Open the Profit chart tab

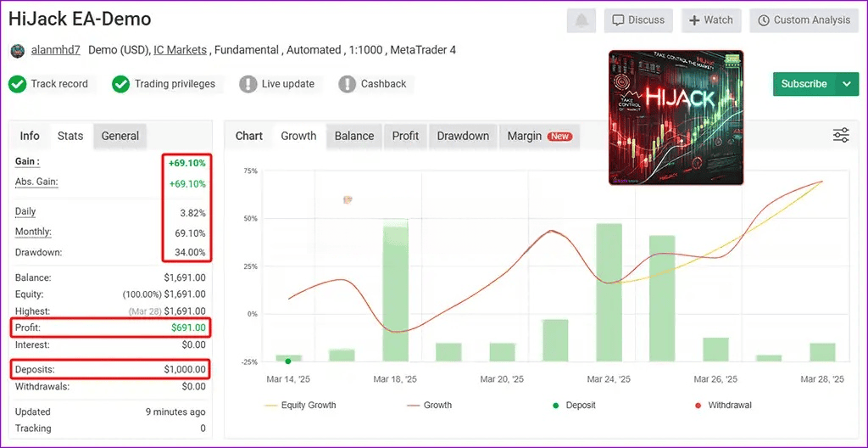(405, 137)
